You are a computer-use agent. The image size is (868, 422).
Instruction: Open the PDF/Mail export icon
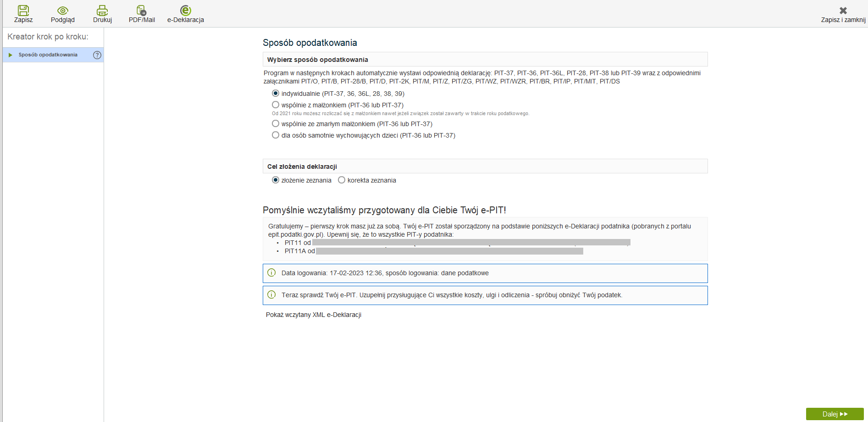(x=141, y=11)
